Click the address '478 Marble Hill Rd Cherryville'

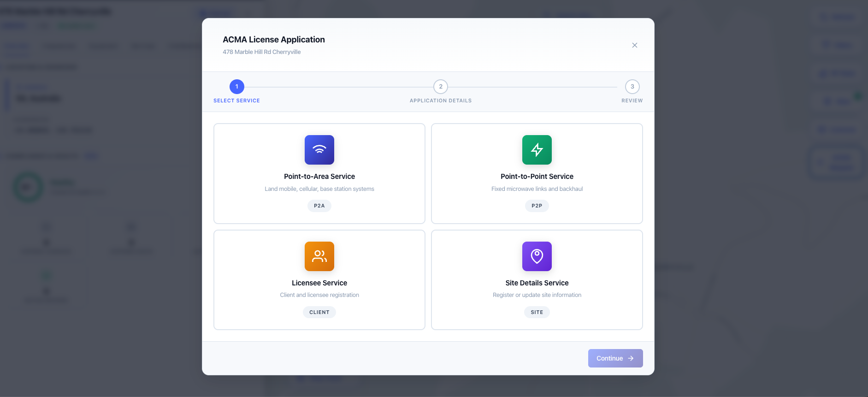coord(262,52)
